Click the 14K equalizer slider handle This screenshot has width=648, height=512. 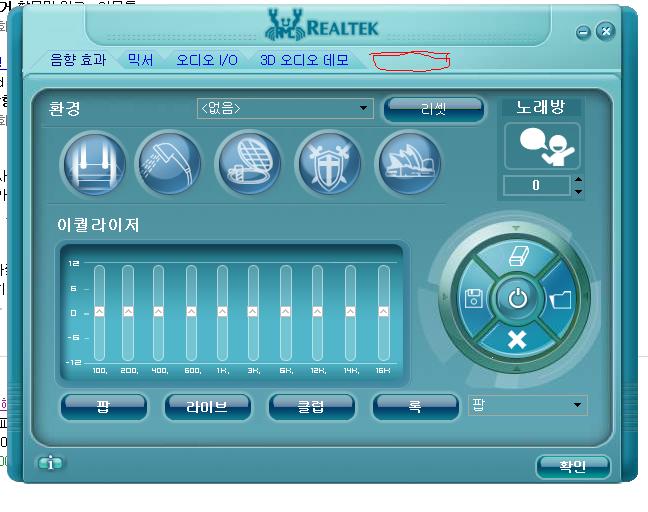pyautogui.click(x=350, y=311)
